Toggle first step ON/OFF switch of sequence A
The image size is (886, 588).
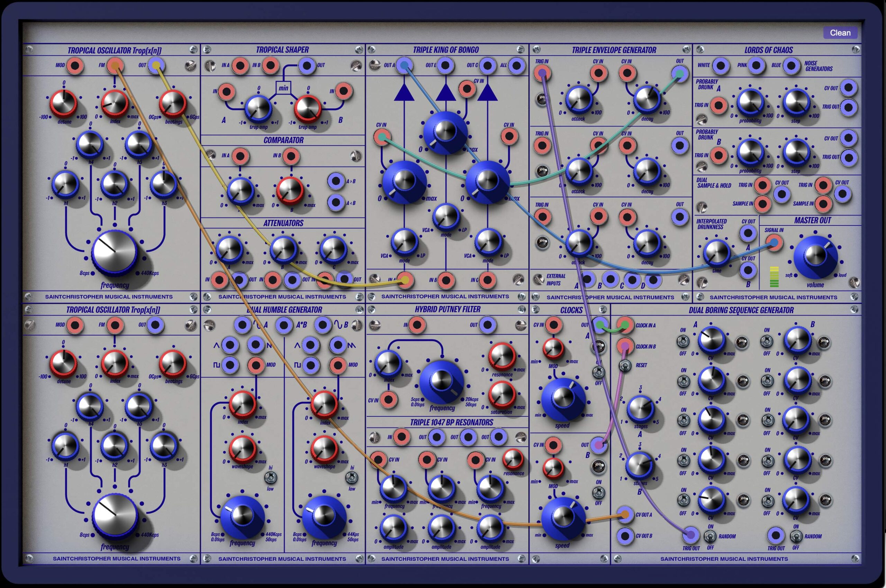coord(683,341)
